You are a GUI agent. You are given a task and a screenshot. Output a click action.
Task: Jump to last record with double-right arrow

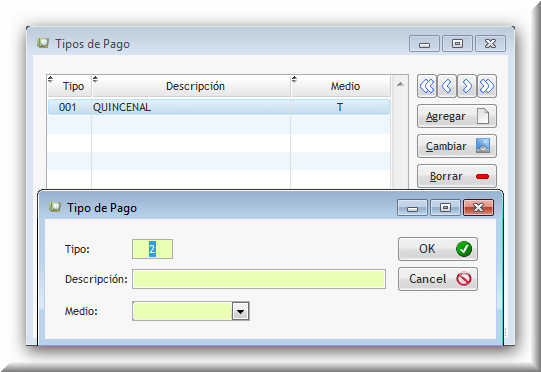(x=487, y=86)
